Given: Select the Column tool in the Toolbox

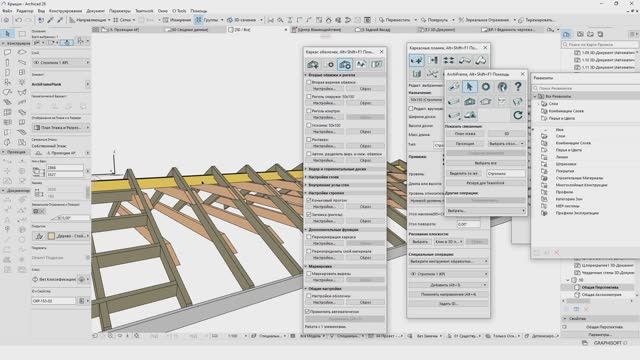Looking at the screenshot, I should (x=7, y=62).
